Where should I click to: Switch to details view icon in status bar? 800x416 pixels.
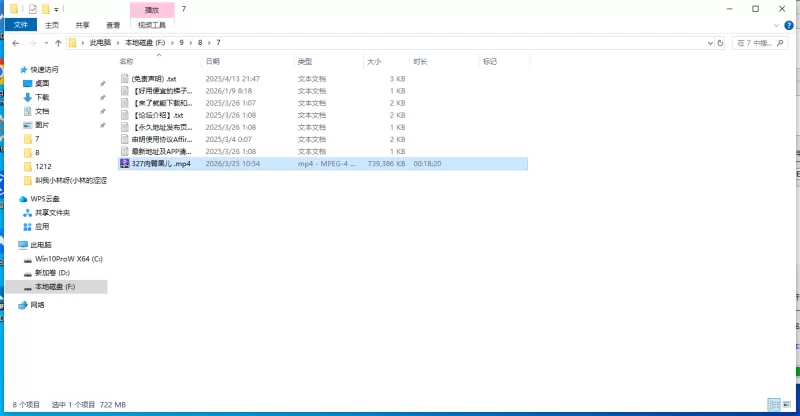[774, 405]
